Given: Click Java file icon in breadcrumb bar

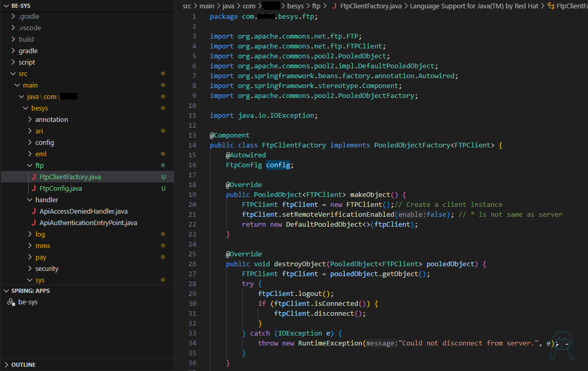Looking at the screenshot, I should 334,6.
